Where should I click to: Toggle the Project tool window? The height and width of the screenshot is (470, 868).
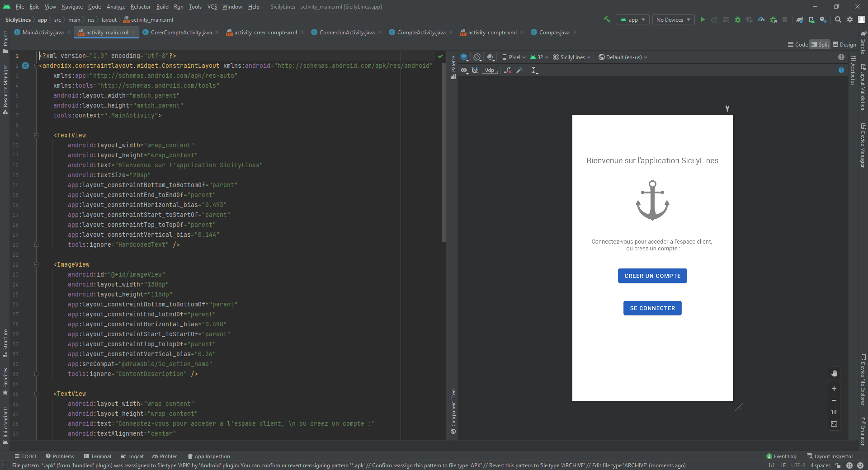(5, 42)
